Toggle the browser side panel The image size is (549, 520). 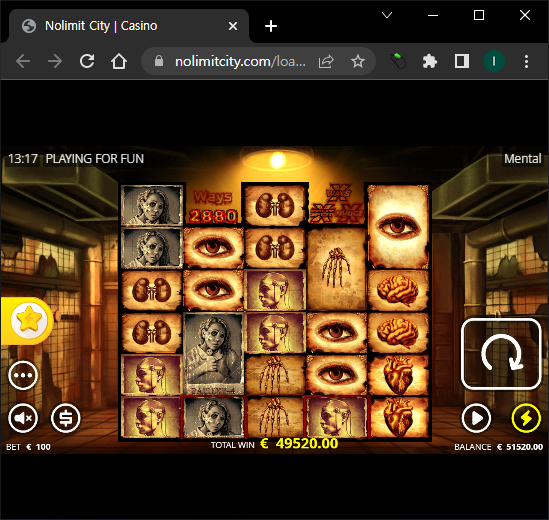coord(462,61)
